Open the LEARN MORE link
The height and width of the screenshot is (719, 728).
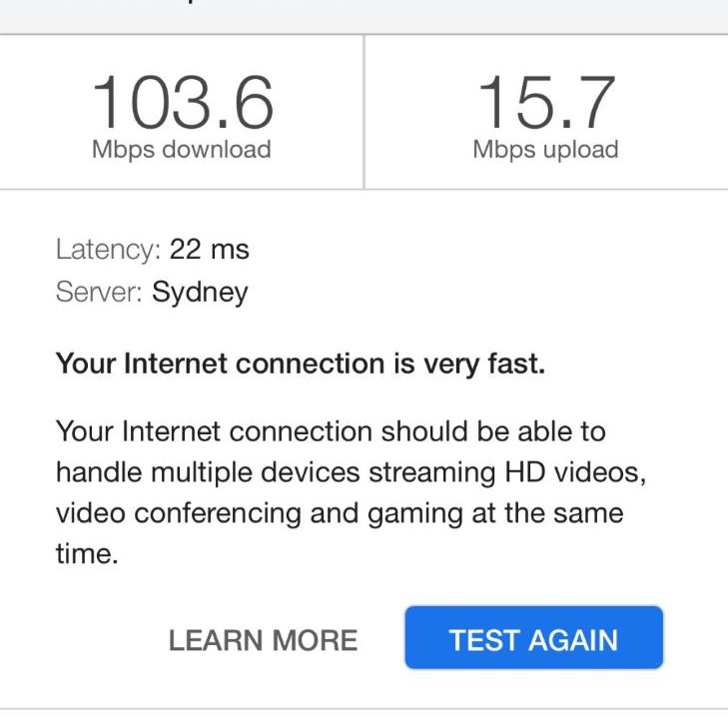point(263,640)
